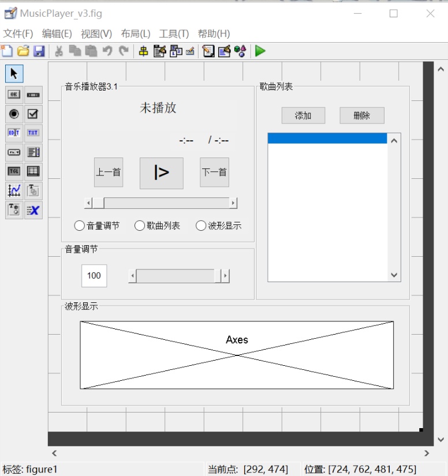Open the 编辑(E) menu
This screenshot has height=476, width=448.
(x=57, y=33)
